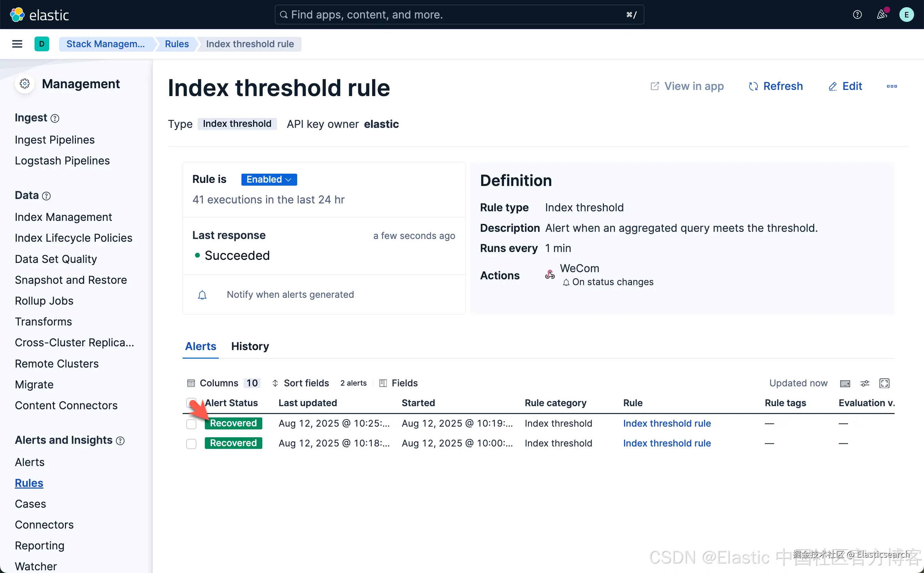Switch to the History tab
The image size is (924, 573).
pos(250,346)
